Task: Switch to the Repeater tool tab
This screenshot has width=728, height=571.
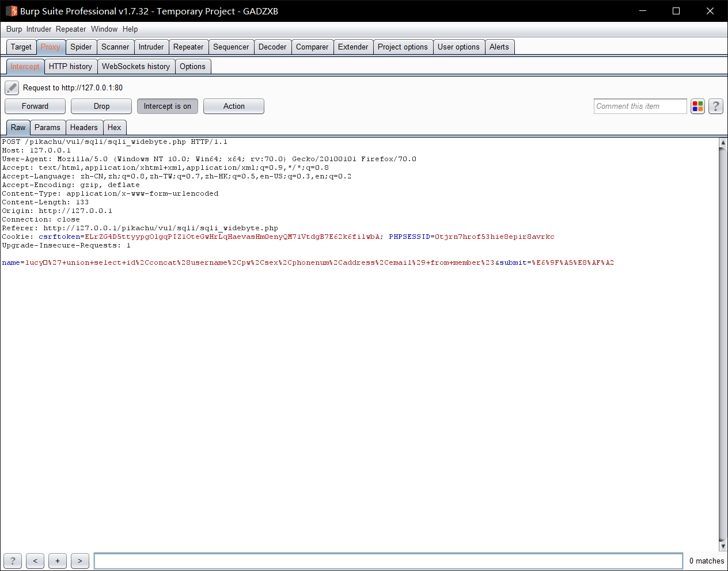Action: pyautogui.click(x=188, y=47)
